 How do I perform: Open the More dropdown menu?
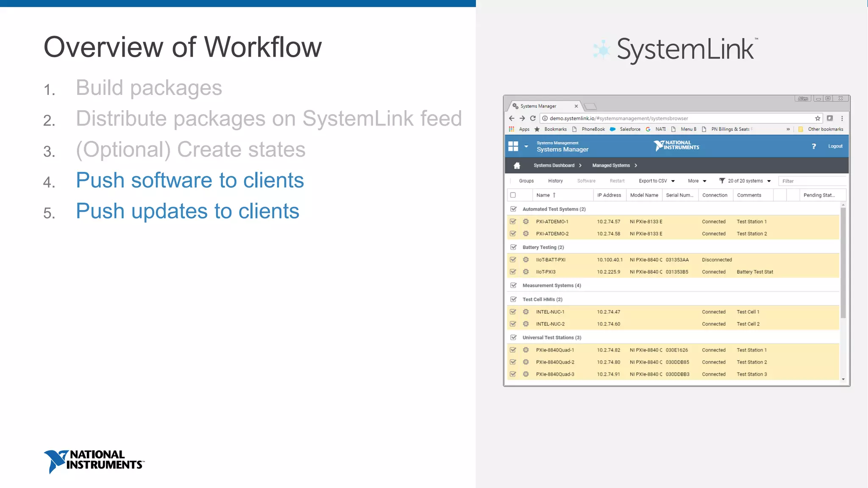tap(697, 181)
